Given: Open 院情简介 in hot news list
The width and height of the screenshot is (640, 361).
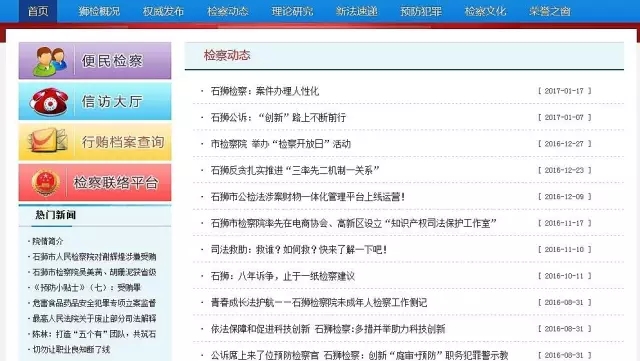Looking at the screenshot, I should [x=48, y=241].
